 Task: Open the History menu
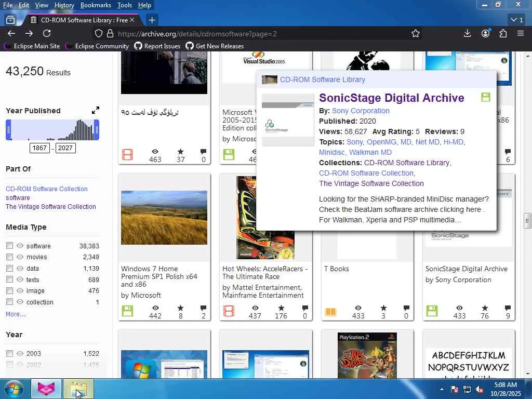coord(64,5)
